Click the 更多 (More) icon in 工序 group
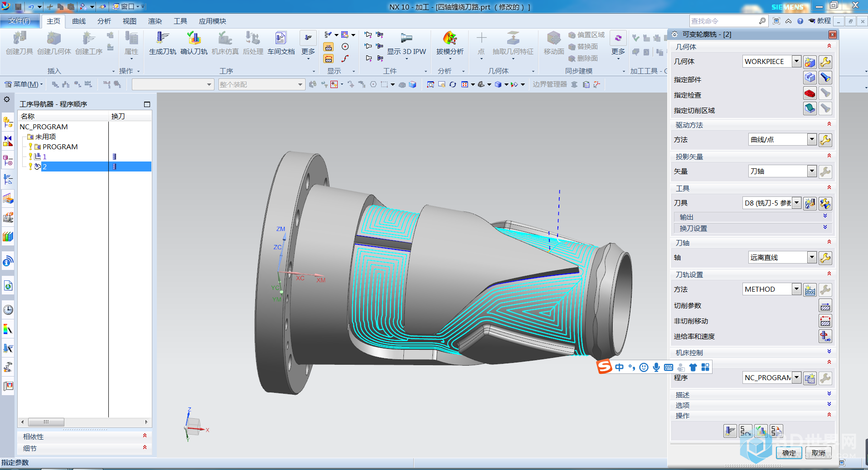Image resolution: width=868 pixels, height=470 pixels. pyautogui.click(x=308, y=38)
